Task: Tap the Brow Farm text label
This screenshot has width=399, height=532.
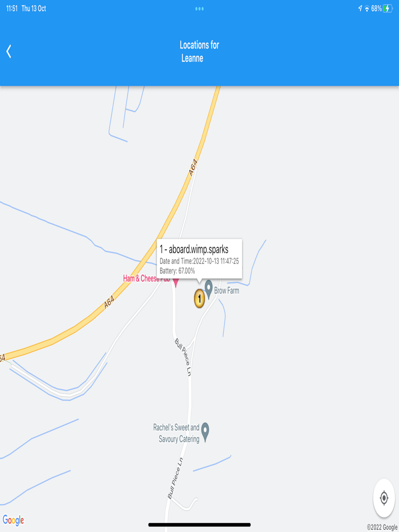Action: pos(227,291)
